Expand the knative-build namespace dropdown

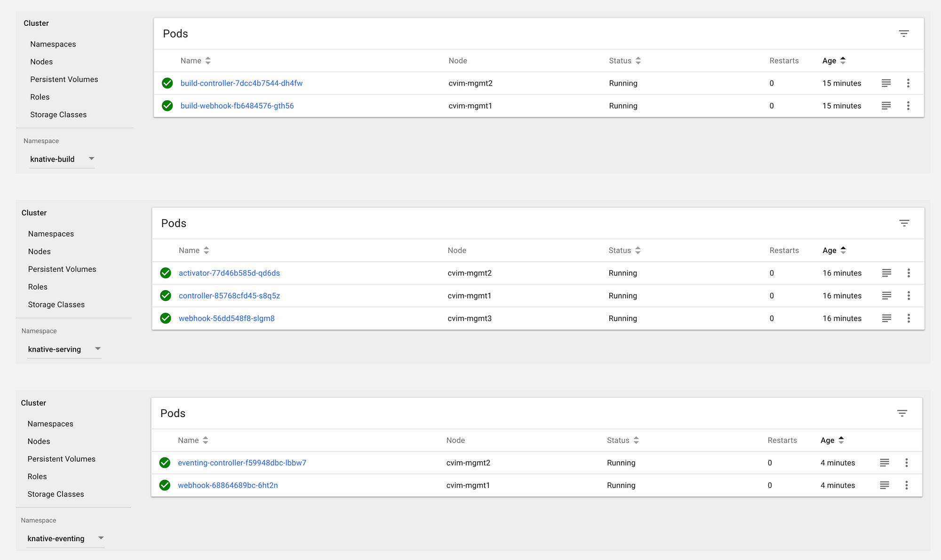point(91,159)
